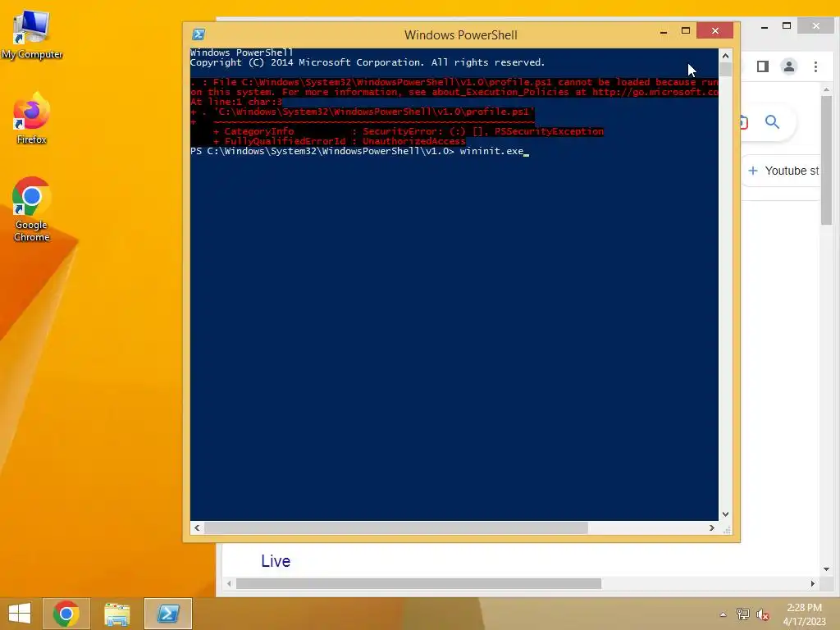Open the PowerShell title bar system menu icon
The image size is (840, 630).
199,34
